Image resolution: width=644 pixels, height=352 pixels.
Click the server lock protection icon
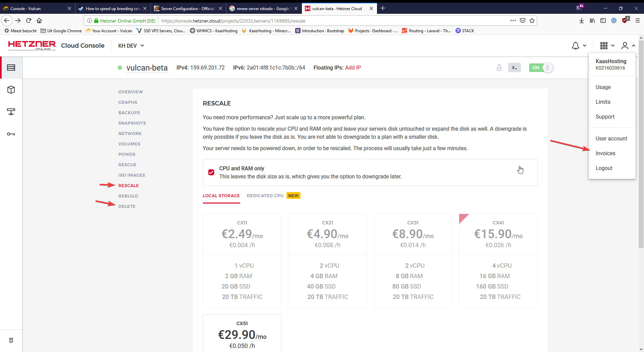coord(499,68)
